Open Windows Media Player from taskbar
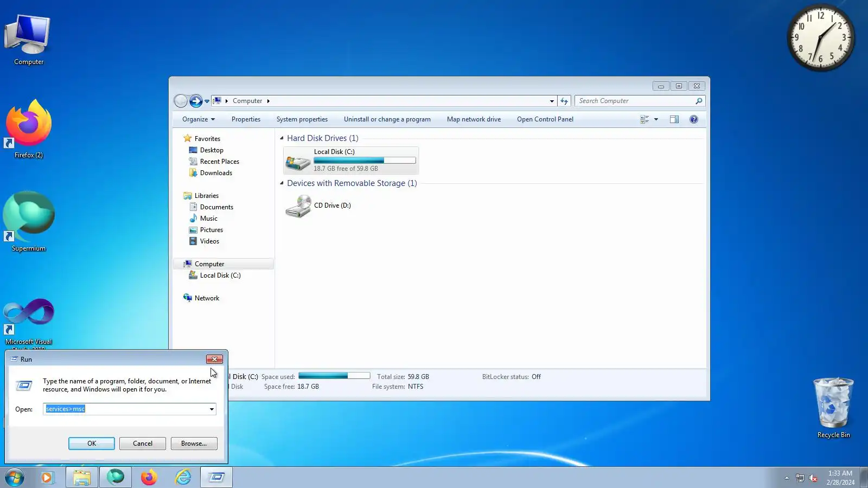This screenshot has width=868, height=488. pos(47,477)
